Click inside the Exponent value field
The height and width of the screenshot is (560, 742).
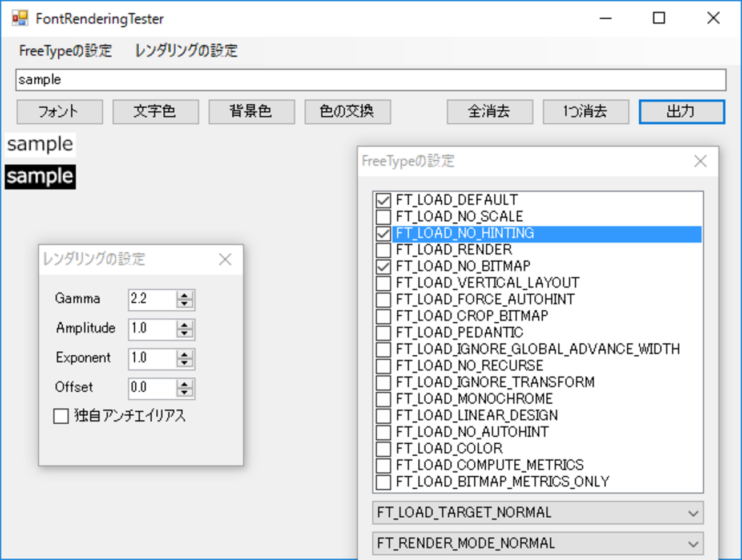(152, 359)
